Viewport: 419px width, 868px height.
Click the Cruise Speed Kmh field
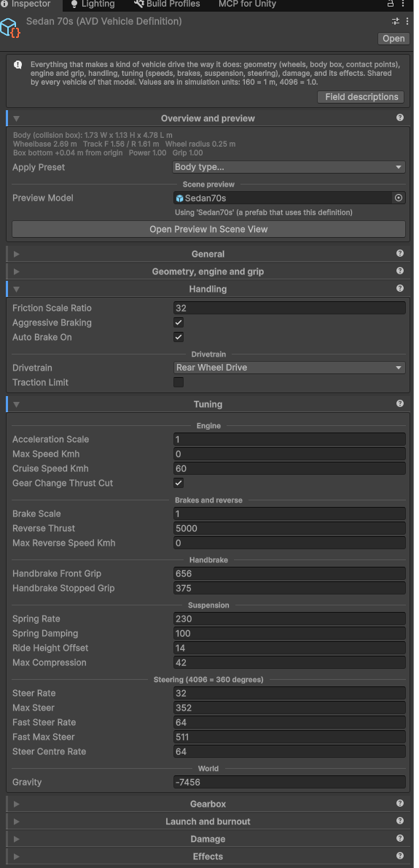[x=289, y=469]
